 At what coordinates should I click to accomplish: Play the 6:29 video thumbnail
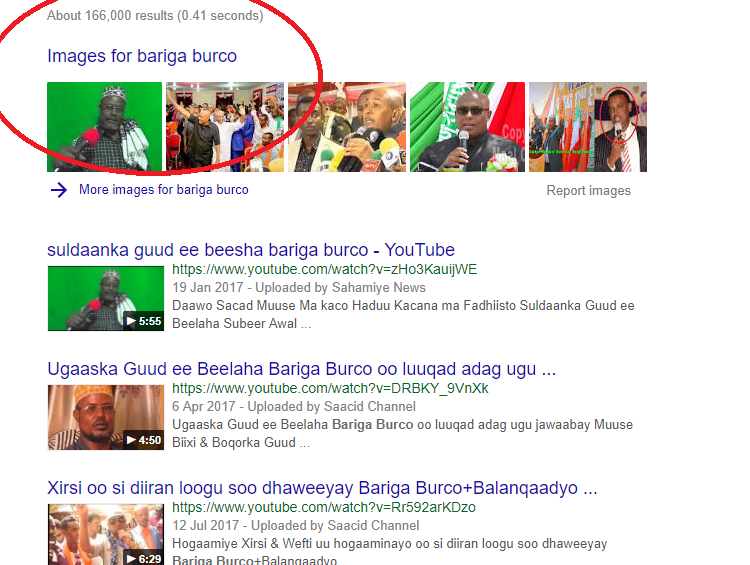pos(106,534)
